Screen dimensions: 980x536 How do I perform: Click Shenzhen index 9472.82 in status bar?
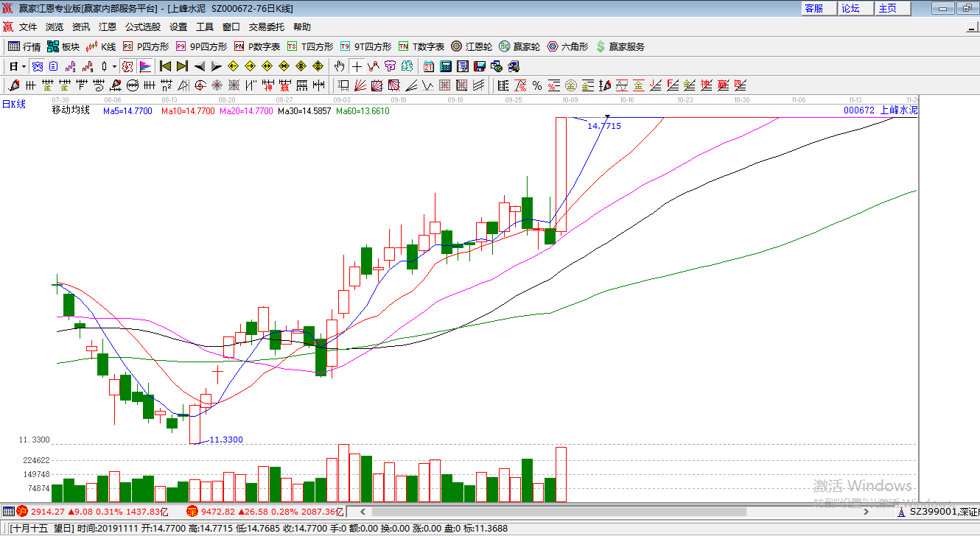coord(217,511)
